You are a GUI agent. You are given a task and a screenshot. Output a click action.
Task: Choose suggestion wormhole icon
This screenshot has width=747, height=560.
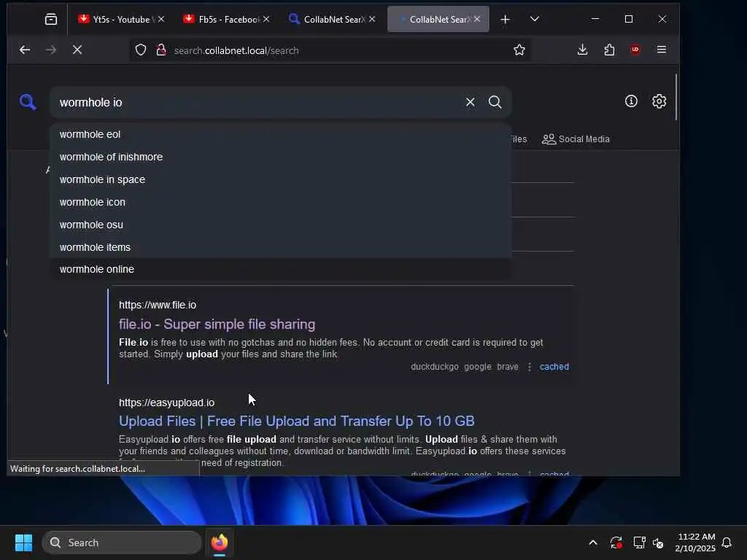click(x=281, y=202)
